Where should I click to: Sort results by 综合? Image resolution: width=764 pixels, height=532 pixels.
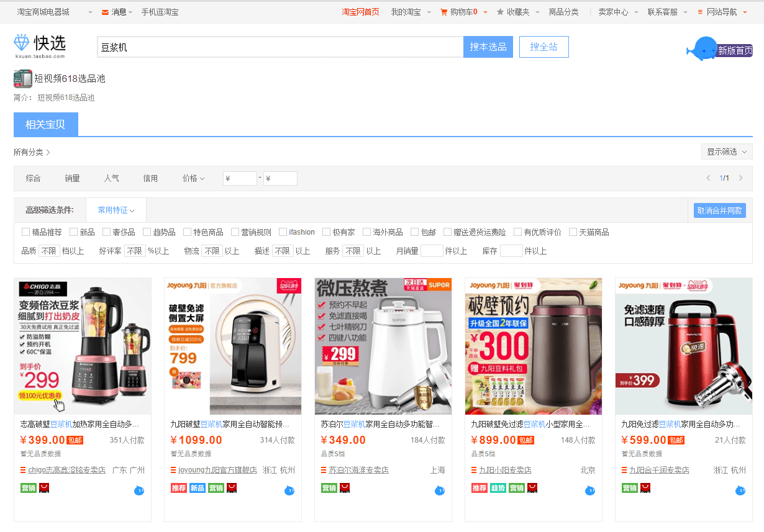pyautogui.click(x=33, y=178)
